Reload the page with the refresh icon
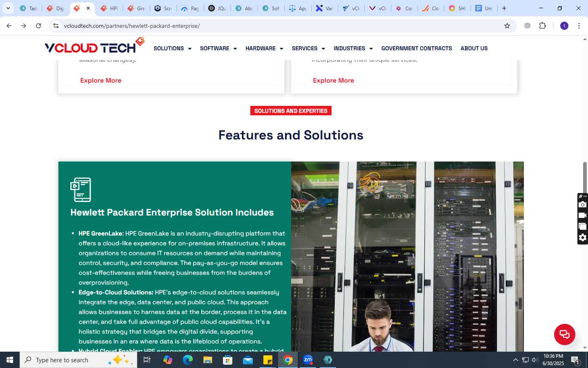The width and height of the screenshot is (588, 368). (x=38, y=26)
